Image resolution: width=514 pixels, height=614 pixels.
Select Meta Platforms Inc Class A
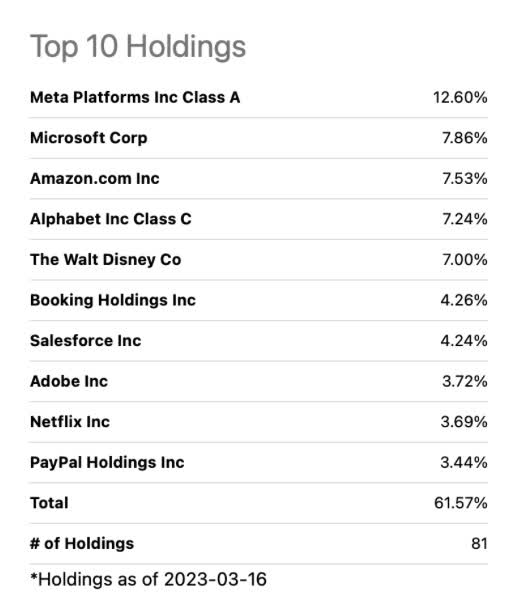click(135, 98)
